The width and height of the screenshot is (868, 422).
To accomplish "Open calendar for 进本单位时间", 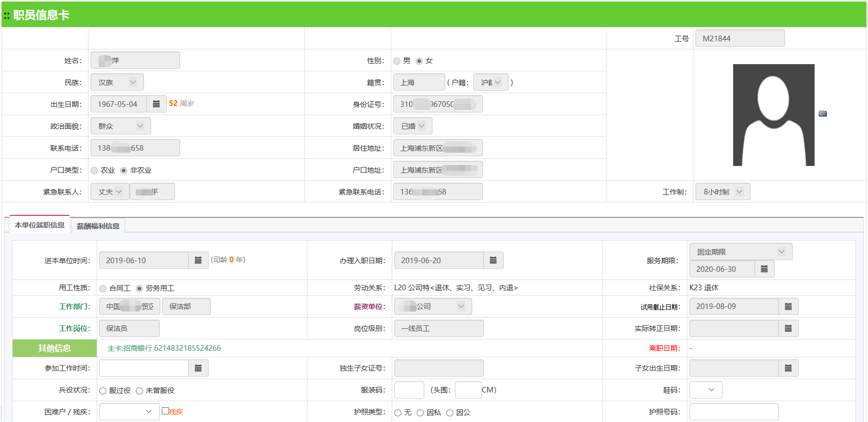I will point(198,260).
